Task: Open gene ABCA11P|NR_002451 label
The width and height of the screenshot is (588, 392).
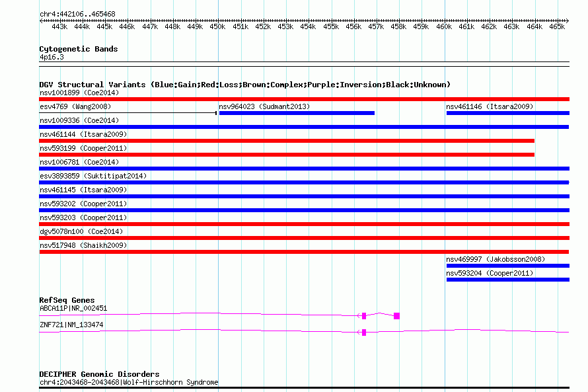Action: pos(73,308)
